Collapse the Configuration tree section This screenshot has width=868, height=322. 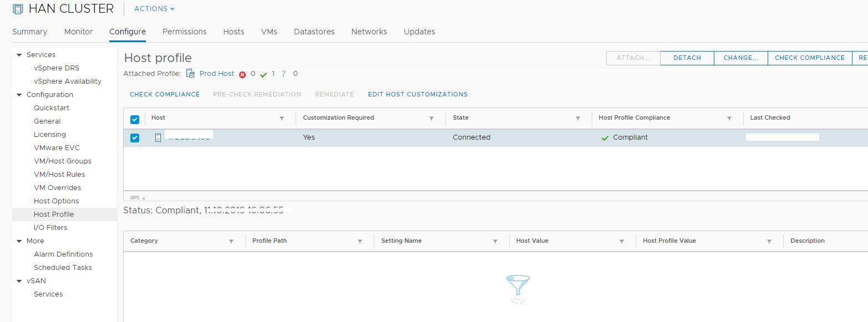[x=19, y=95]
